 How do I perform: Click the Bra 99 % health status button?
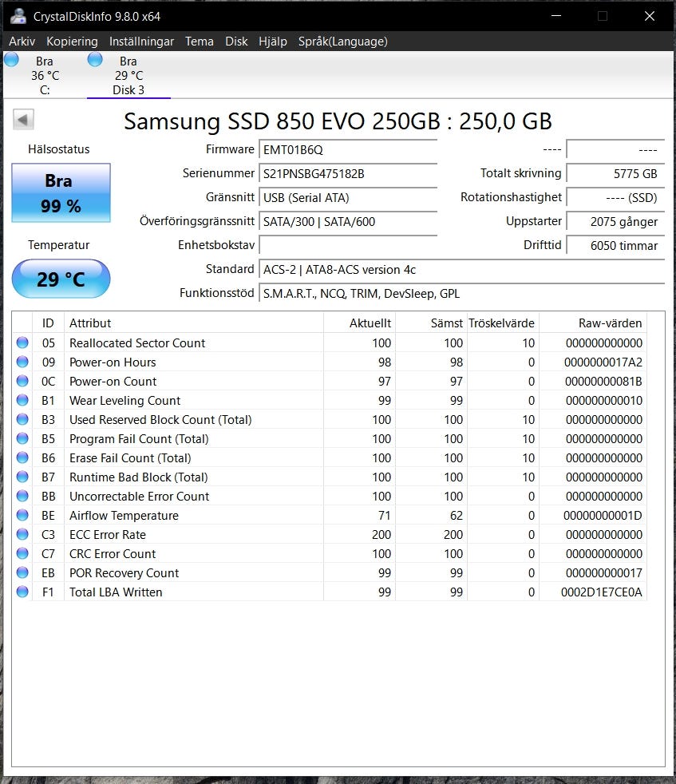pos(61,193)
